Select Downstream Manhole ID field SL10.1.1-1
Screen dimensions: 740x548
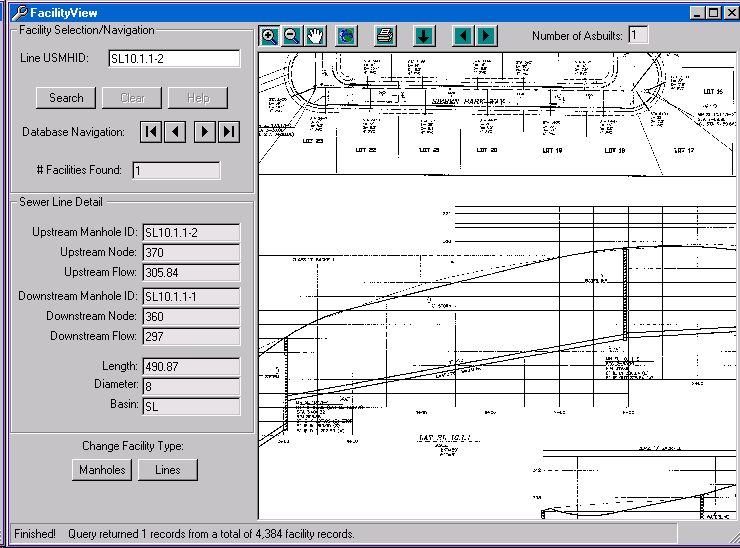(x=191, y=297)
